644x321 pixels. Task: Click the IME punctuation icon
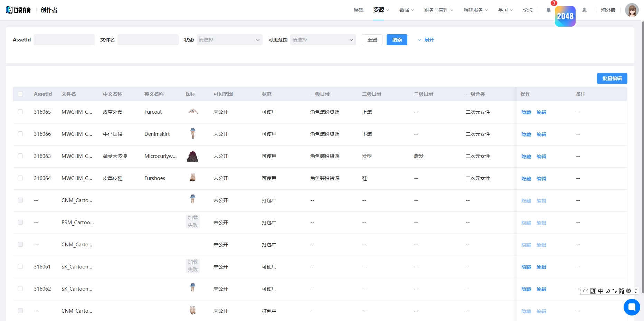click(x=615, y=291)
